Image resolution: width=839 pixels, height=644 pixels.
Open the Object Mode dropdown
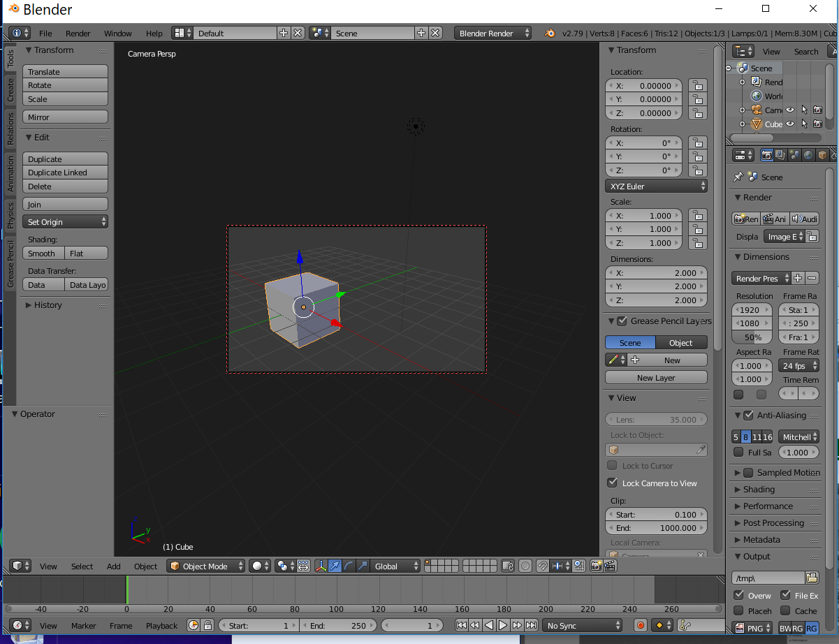click(x=206, y=566)
